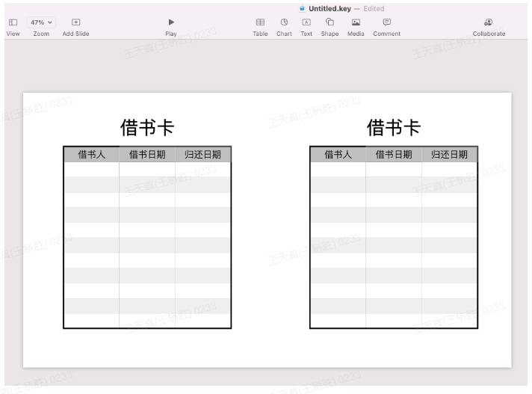532x394 pixels.
Task: Add a Text box
Action: (x=306, y=23)
